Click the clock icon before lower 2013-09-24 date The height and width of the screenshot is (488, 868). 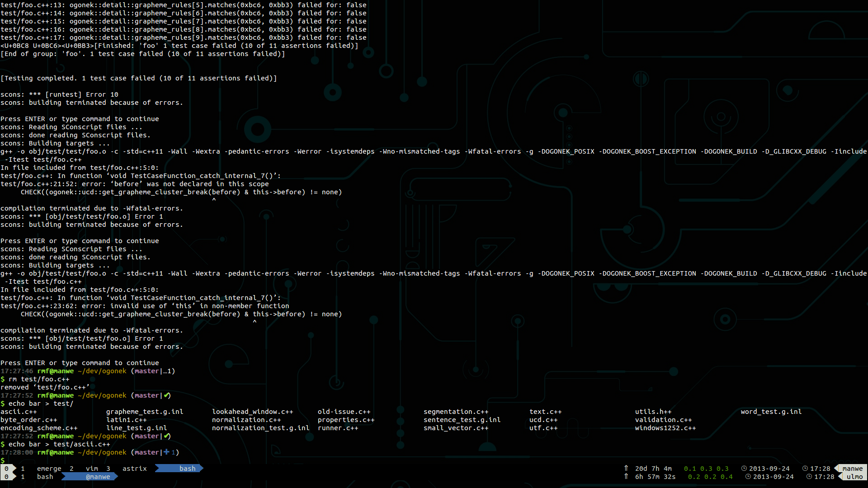tap(748, 477)
